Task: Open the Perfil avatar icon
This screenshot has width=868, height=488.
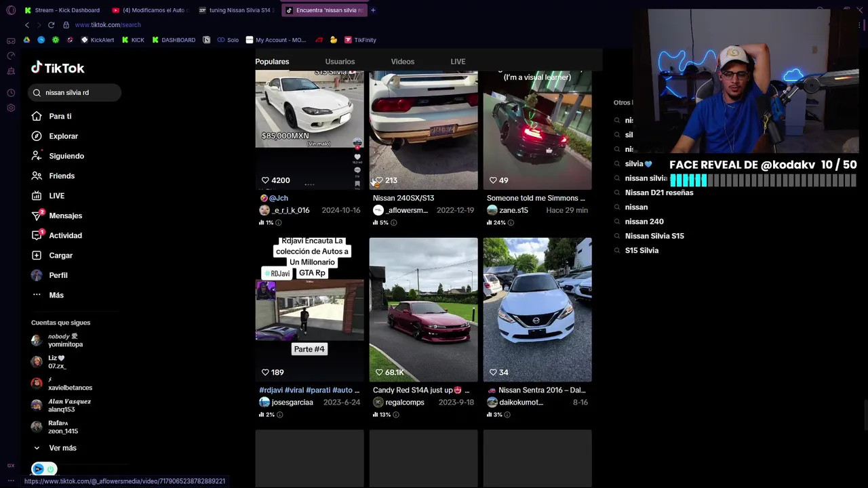Action: pos(37,275)
